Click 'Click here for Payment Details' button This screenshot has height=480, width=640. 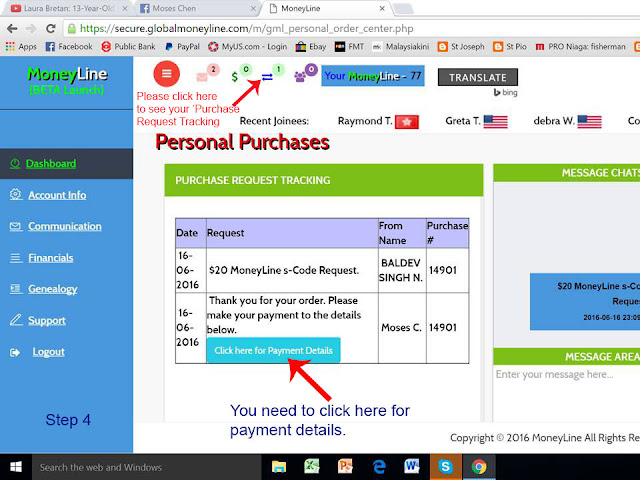tap(273, 350)
